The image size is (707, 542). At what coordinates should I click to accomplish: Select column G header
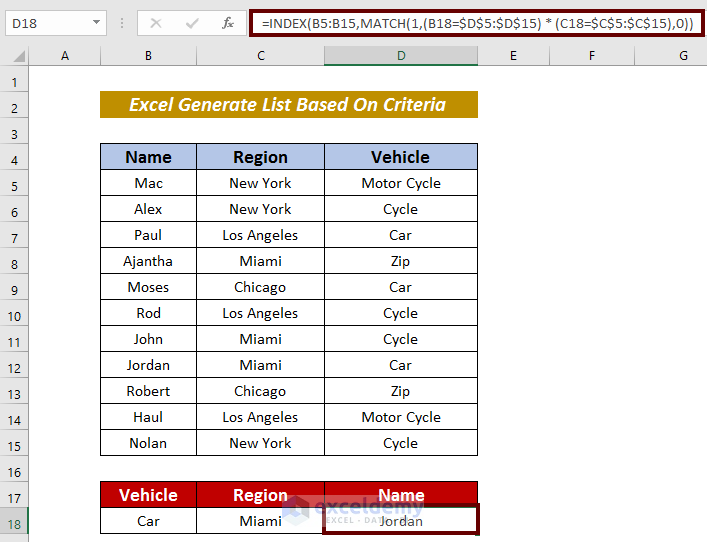(683, 56)
